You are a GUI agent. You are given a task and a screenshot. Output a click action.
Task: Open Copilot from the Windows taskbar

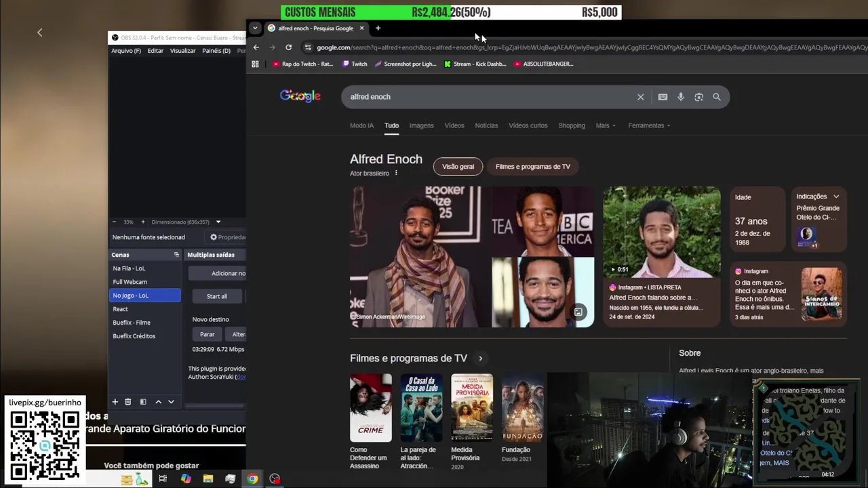(186, 479)
